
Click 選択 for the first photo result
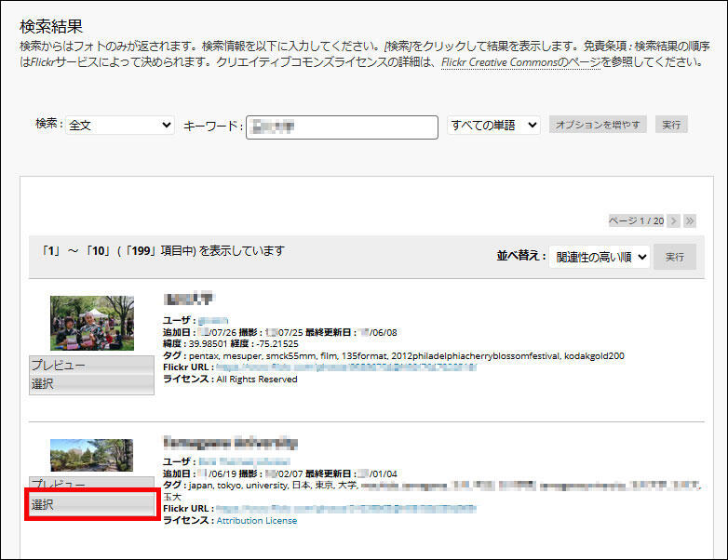pyautogui.click(x=91, y=384)
